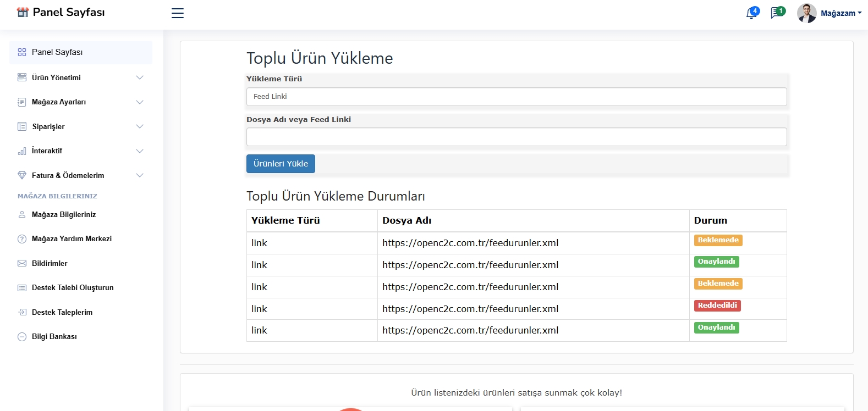Click the Panel Sayfası header title

pyautogui.click(x=69, y=12)
